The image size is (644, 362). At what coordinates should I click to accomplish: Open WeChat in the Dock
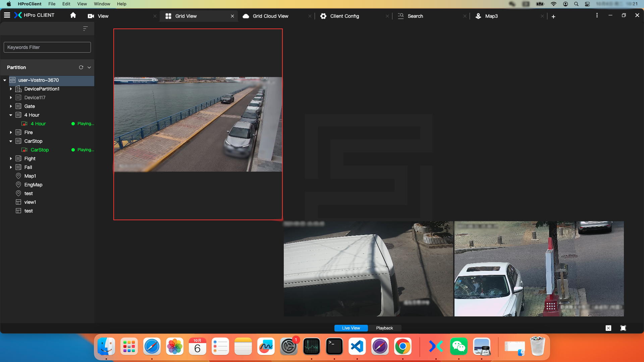point(459,346)
